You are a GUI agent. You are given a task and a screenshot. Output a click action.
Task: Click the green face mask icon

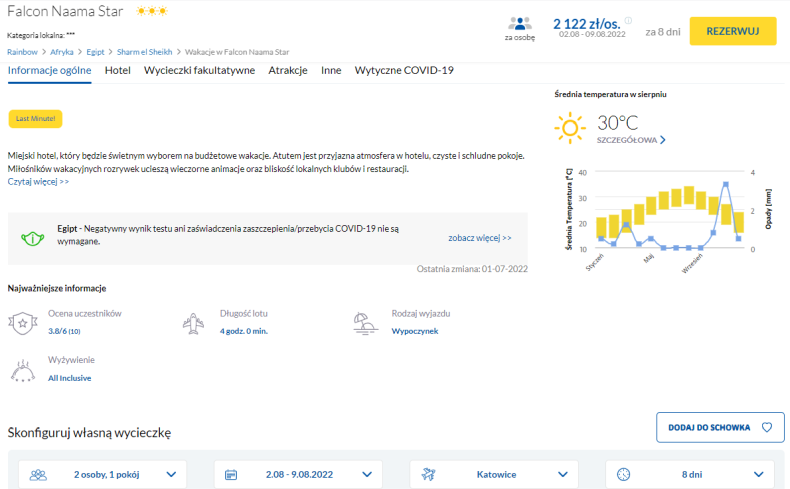click(32, 238)
